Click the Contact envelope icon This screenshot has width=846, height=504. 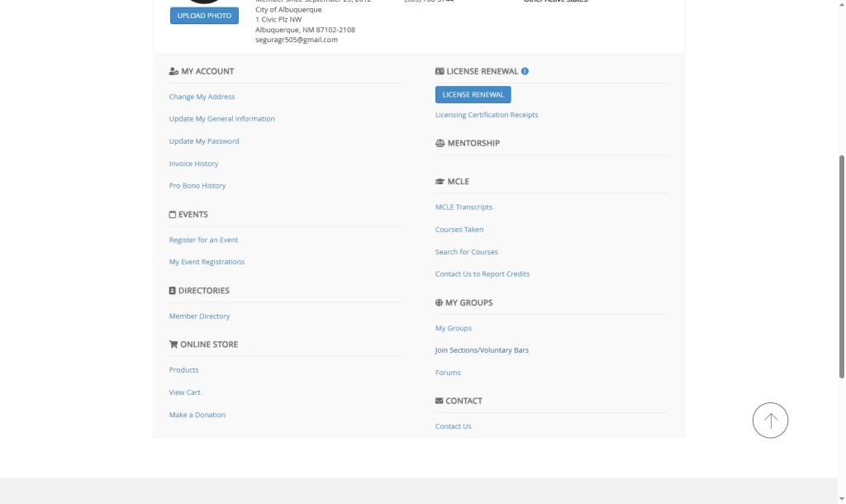[439, 401]
